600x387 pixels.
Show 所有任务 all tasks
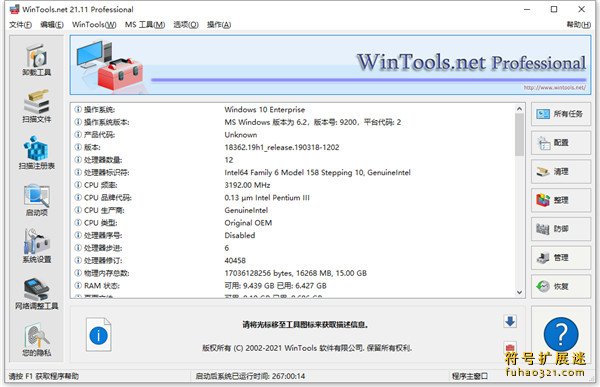[x=561, y=114]
